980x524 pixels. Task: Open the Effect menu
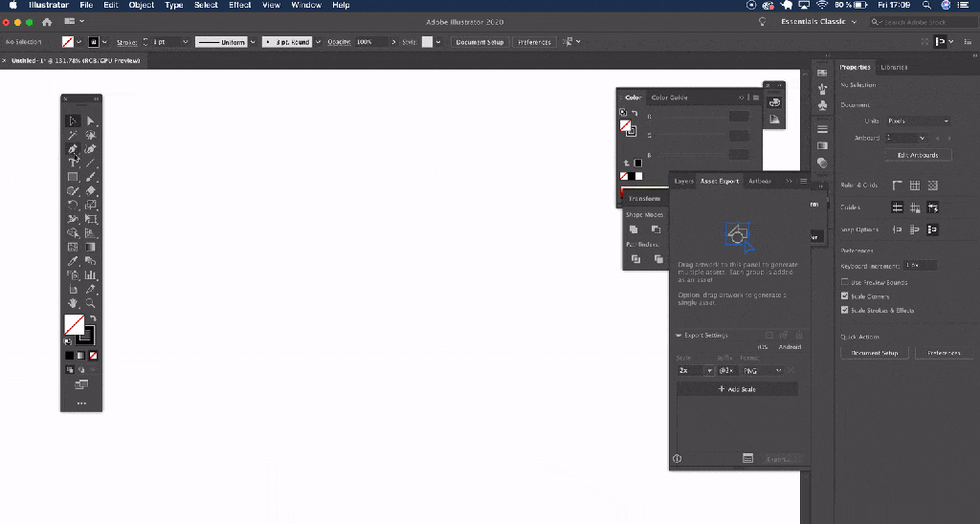239,5
